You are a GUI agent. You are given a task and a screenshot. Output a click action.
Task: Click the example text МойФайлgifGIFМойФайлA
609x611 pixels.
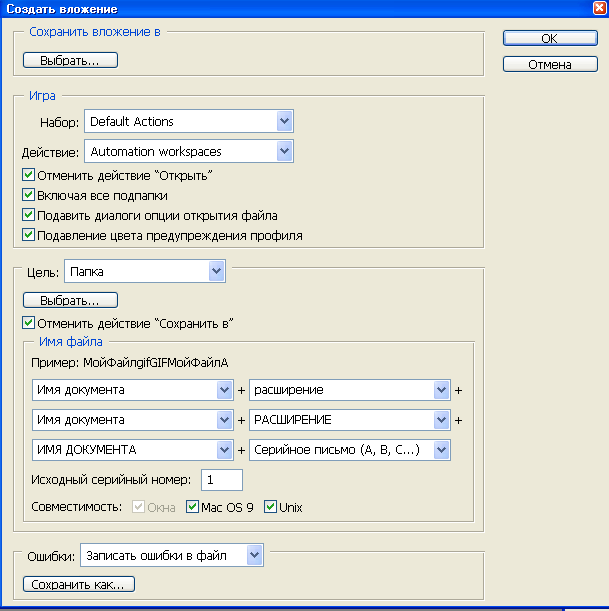coord(156,363)
